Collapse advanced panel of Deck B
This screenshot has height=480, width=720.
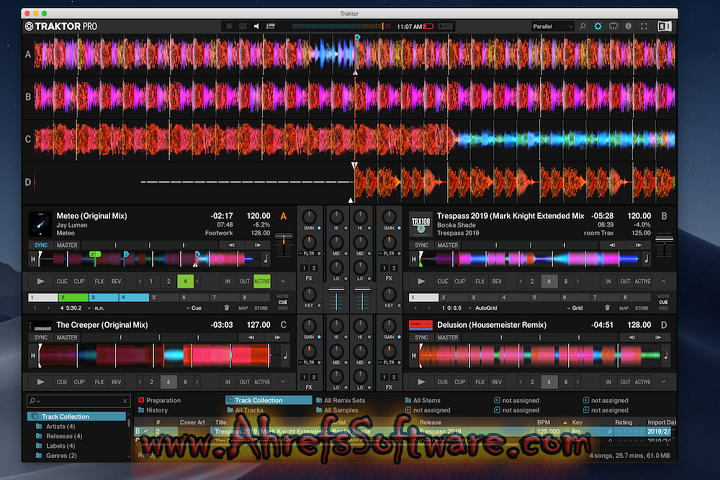(x=664, y=281)
